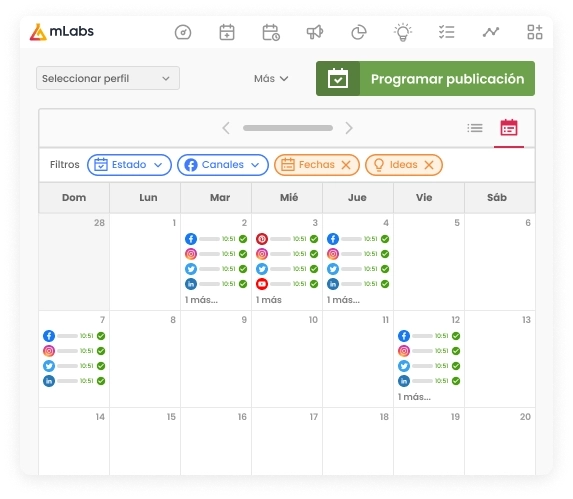
Task: Open Twitter post on day 7
Action: point(74,366)
